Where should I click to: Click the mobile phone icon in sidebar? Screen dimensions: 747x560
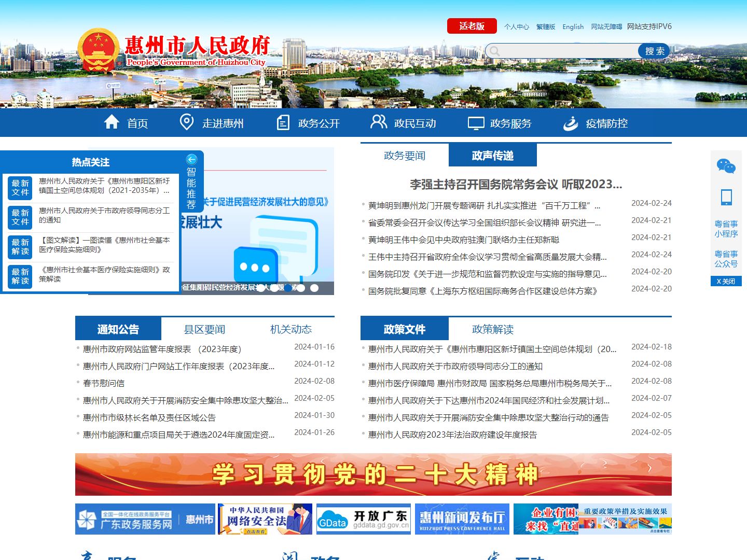(726, 198)
